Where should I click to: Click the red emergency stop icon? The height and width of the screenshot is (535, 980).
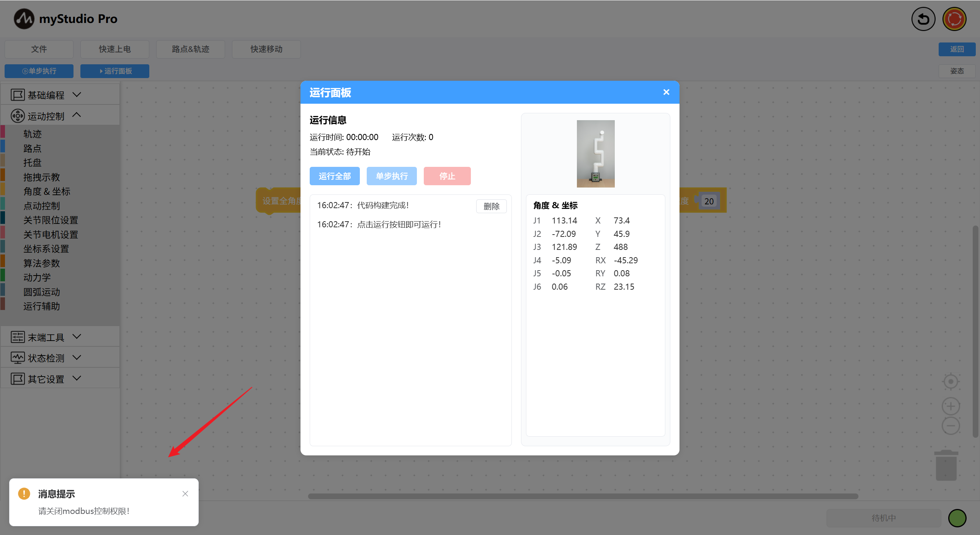click(x=954, y=19)
